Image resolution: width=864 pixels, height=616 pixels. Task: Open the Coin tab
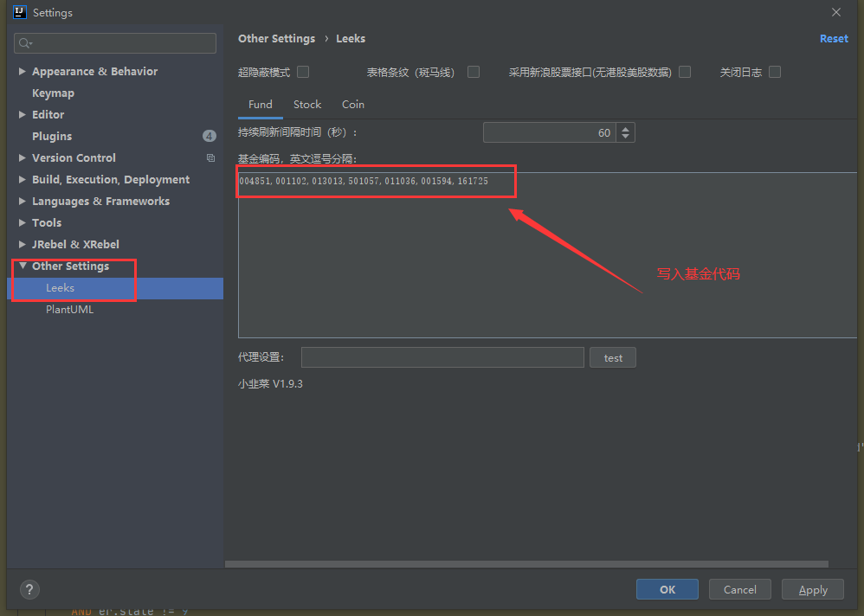click(x=352, y=104)
